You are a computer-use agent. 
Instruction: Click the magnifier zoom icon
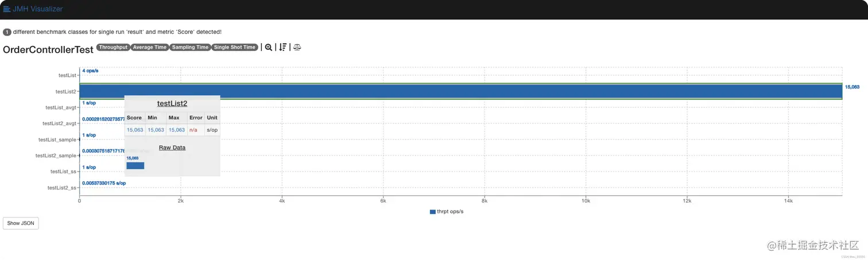coord(268,48)
